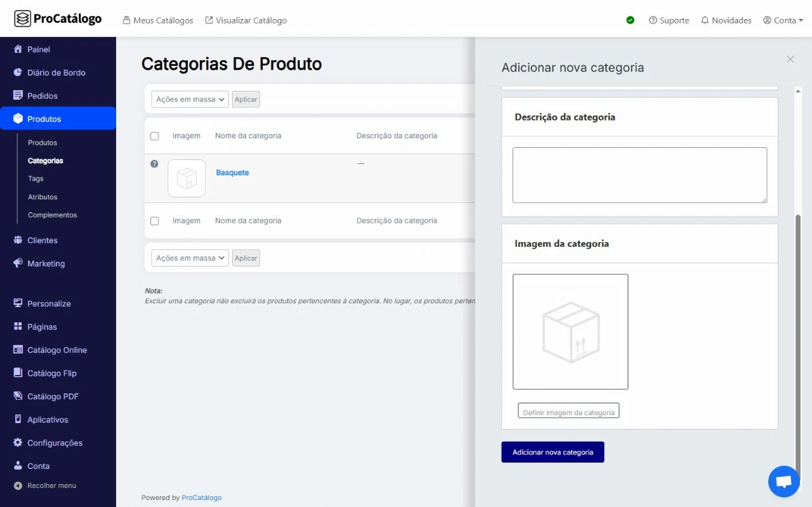Click the Recolher menu collapse arrow
This screenshot has width=812, height=507.
18,486
